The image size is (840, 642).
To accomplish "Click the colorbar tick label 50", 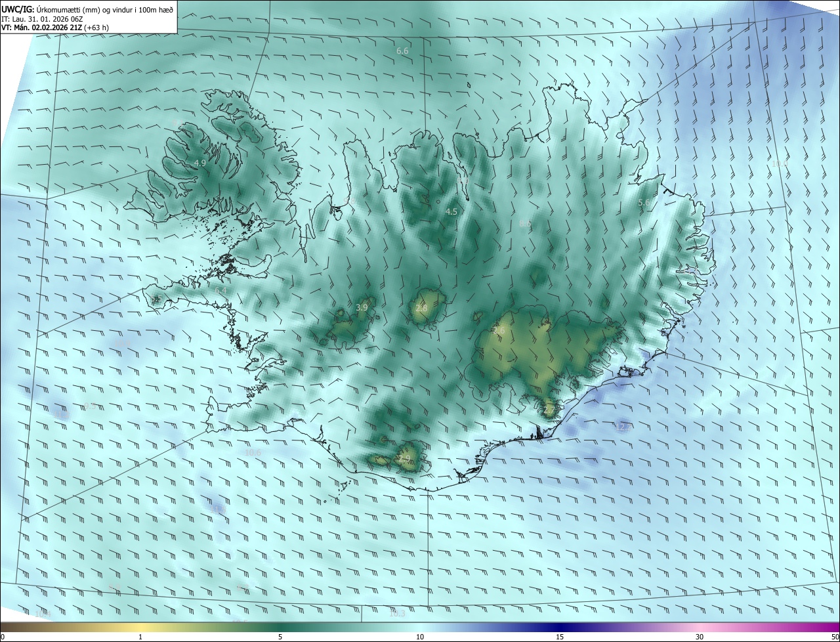I will (x=835, y=637).
